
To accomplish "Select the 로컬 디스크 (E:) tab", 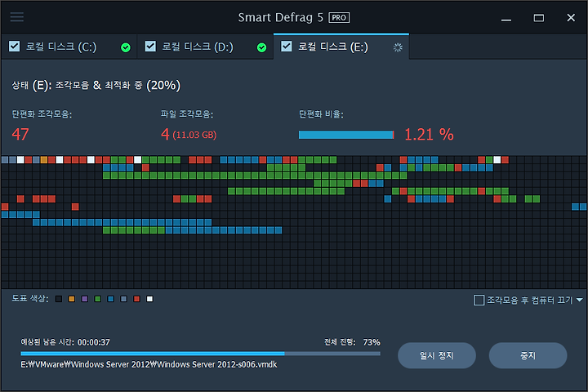I will pos(341,47).
